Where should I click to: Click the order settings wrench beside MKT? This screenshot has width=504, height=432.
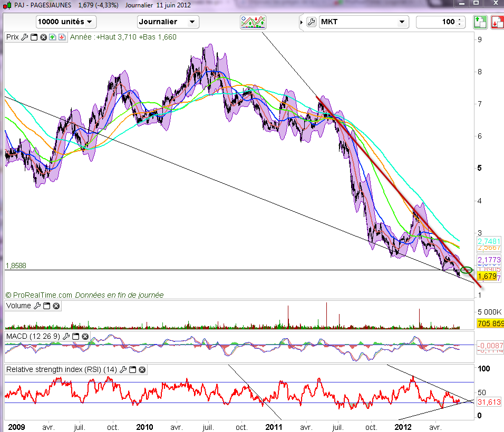(x=311, y=22)
